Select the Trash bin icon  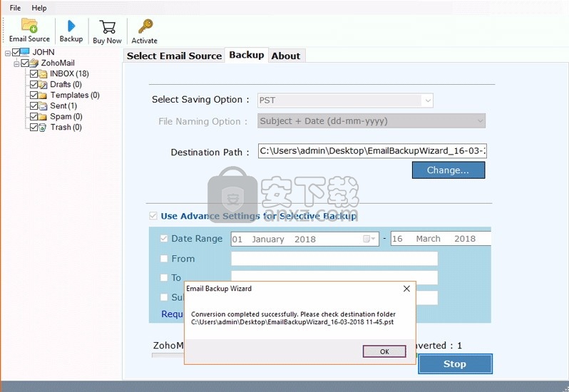[x=43, y=128]
